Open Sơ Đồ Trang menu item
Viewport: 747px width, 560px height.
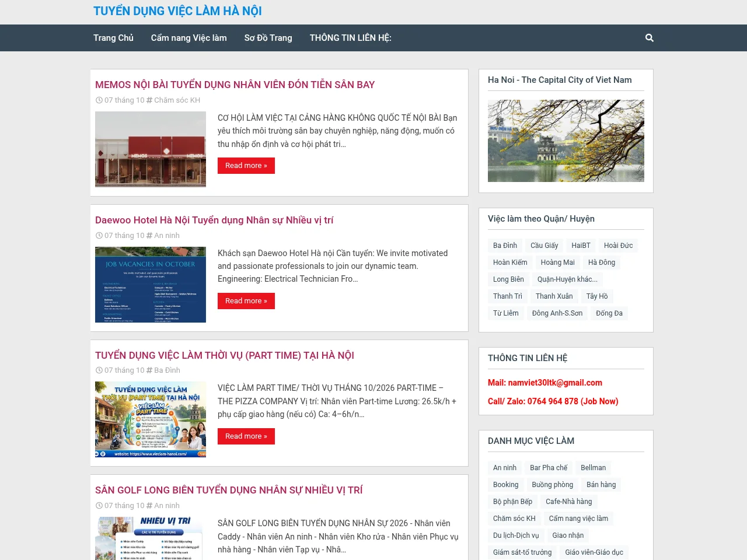click(x=268, y=38)
